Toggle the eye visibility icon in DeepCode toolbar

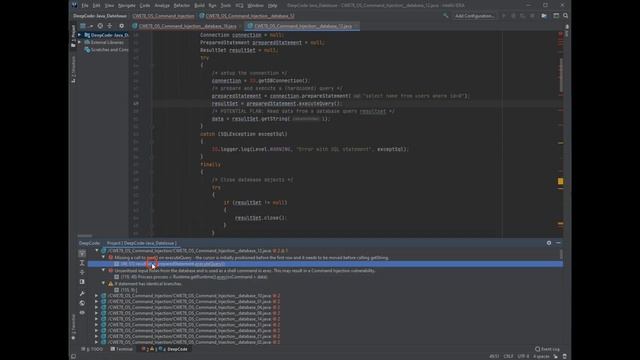(x=82, y=312)
